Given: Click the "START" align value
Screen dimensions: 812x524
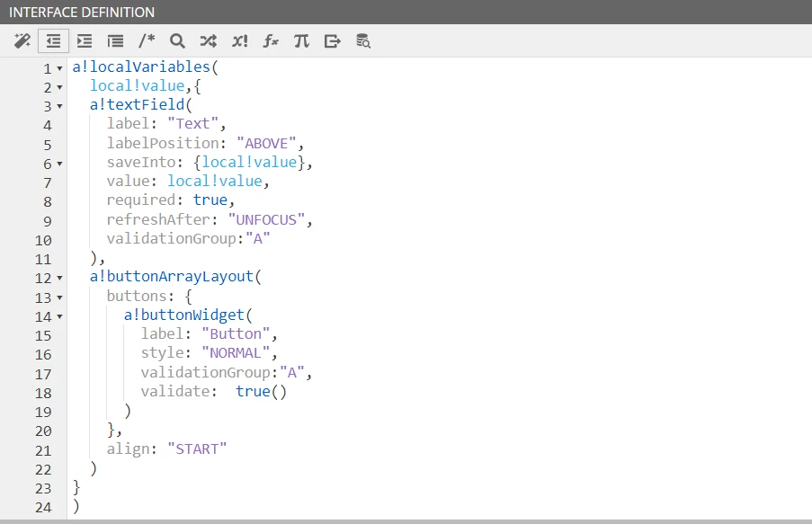Looking at the screenshot, I should point(197,449).
